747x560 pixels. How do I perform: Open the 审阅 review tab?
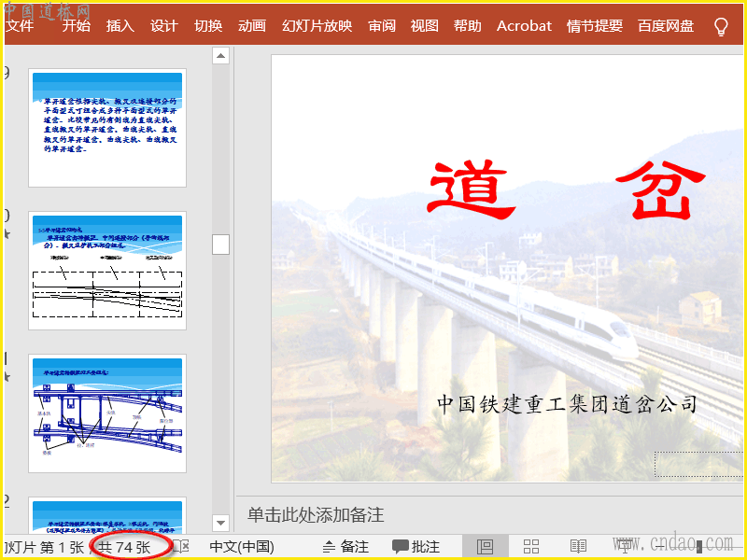point(382,26)
